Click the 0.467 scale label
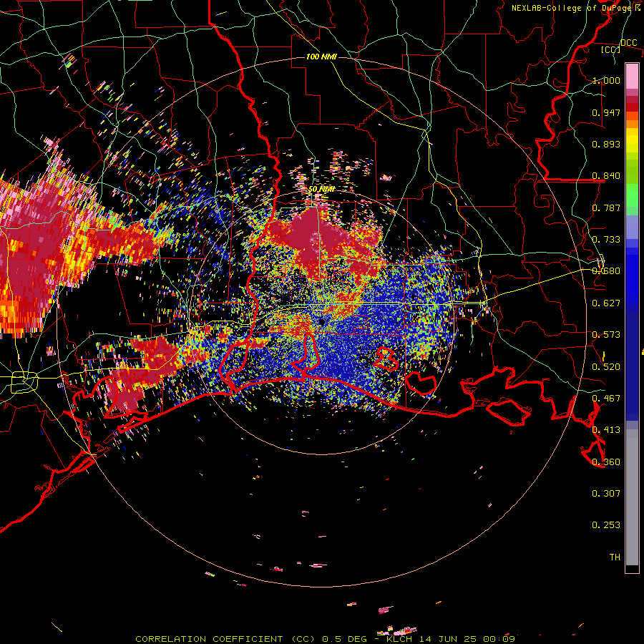 pos(606,399)
